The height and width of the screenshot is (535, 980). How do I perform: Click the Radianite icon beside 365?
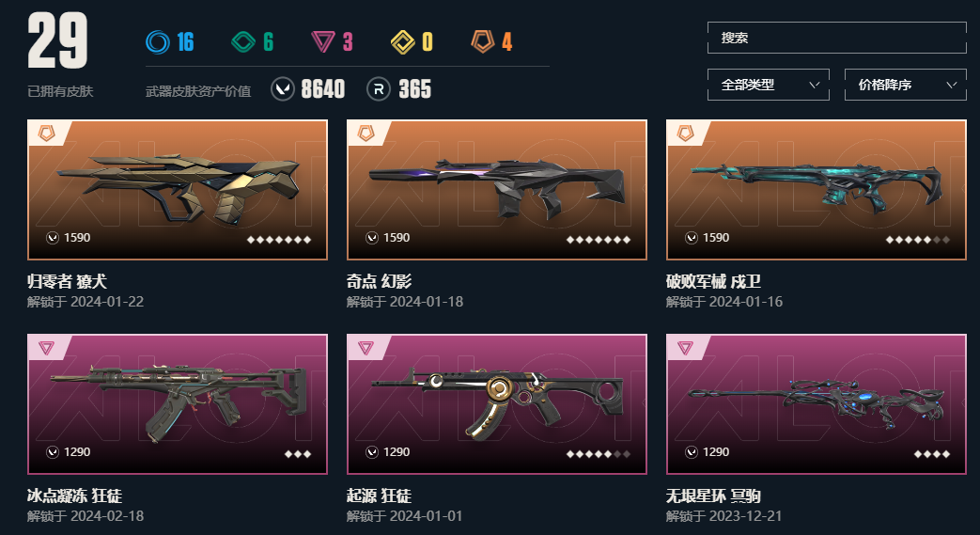pyautogui.click(x=378, y=89)
